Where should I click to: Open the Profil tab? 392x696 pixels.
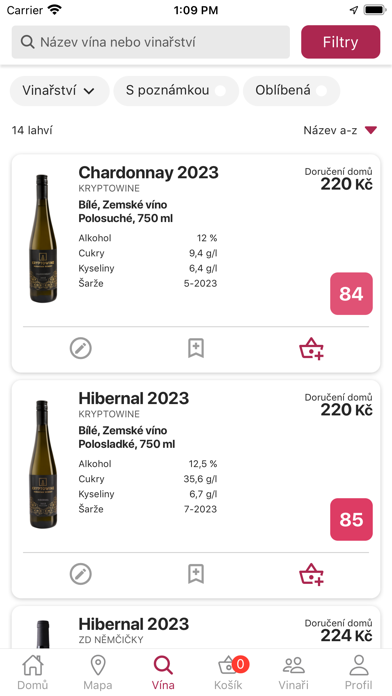[359, 672]
